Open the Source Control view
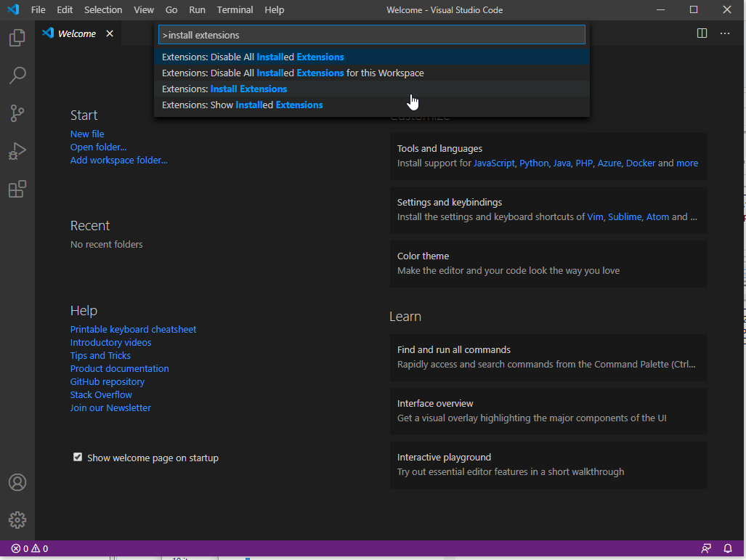746x560 pixels. point(17,113)
